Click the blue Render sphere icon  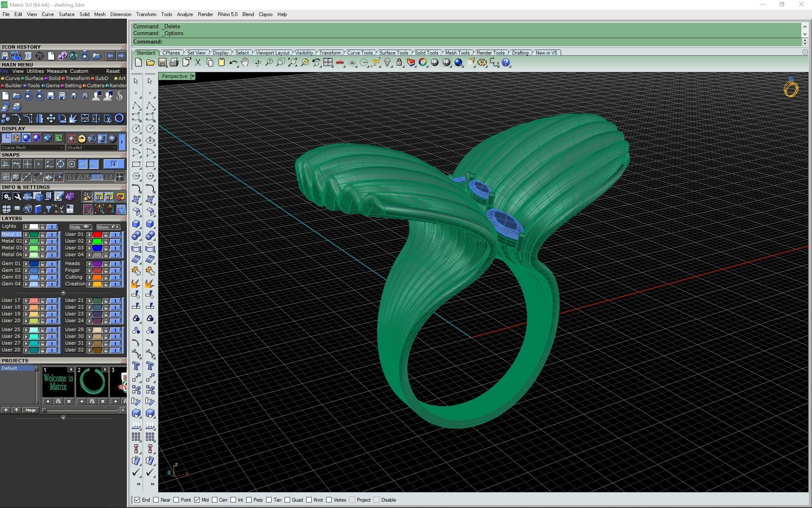[458, 63]
